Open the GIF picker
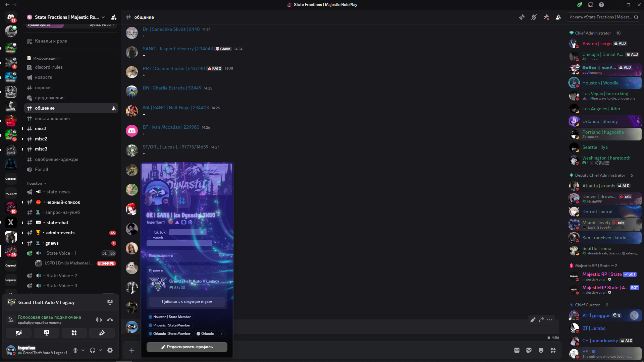644x362 pixels. [517, 350]
